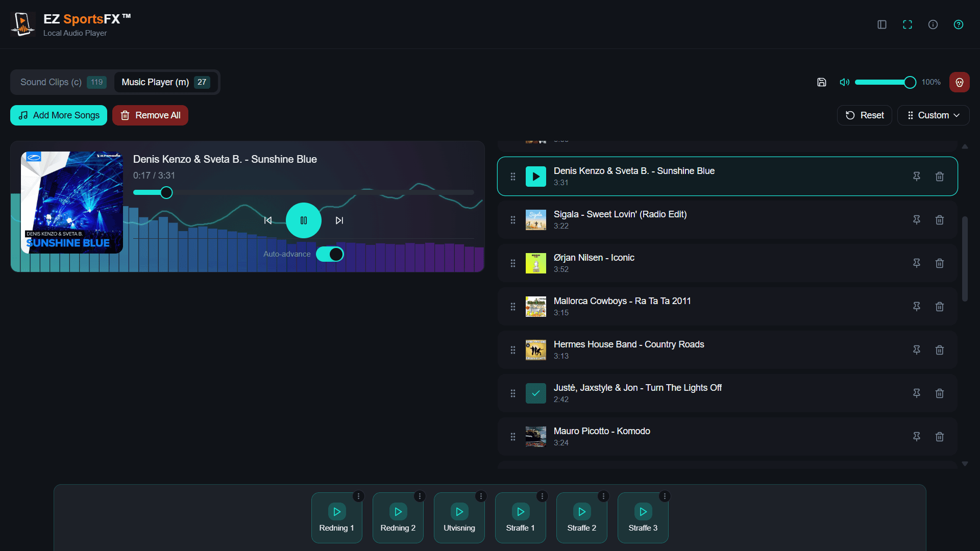Pin the Sigala - Sweet Lovin' track
This screenshot has width=980, height=551.
916,220
